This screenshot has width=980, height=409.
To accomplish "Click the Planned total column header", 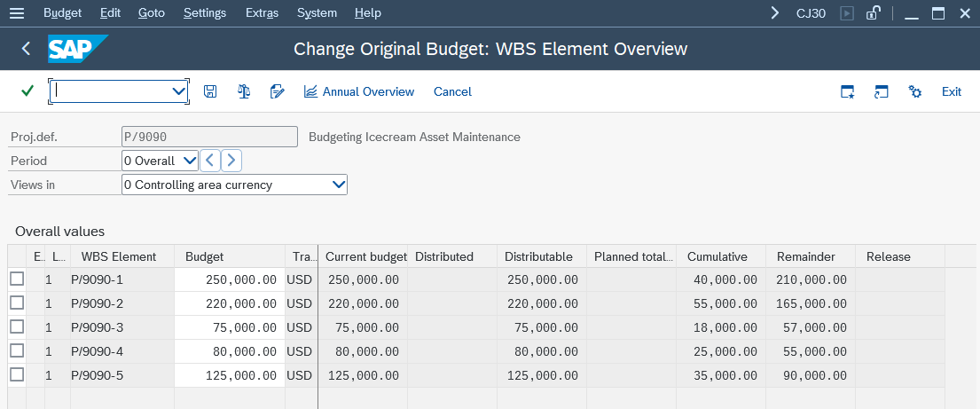I will click(x=631, y=256).
